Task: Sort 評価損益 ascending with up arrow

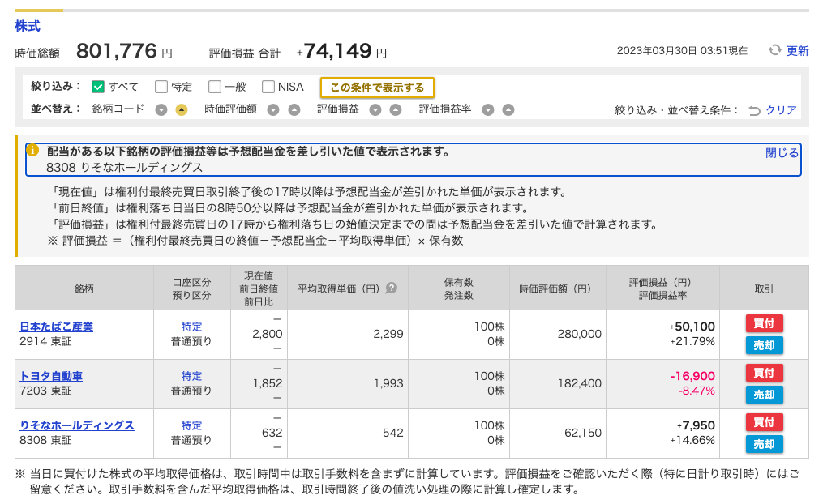Action: [396, 109]
